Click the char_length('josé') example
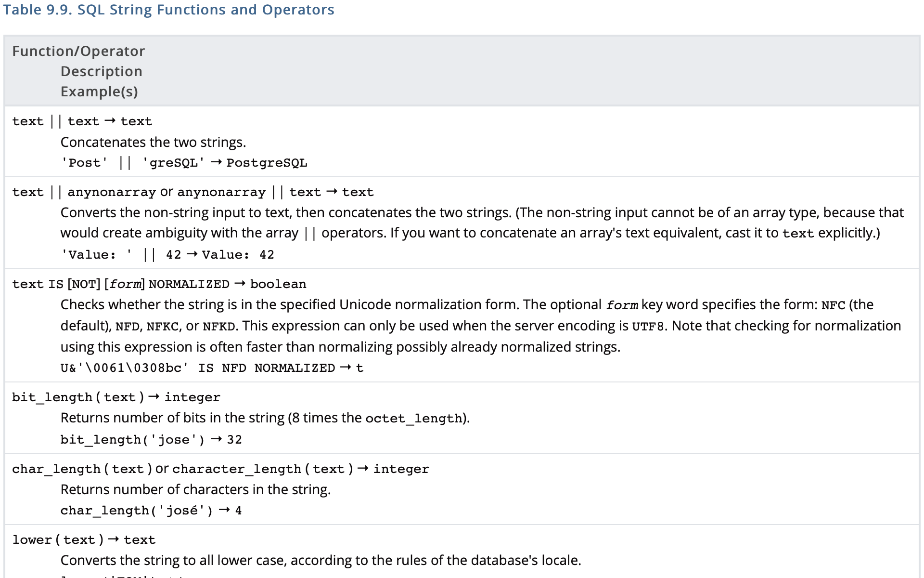The image size is (924, 578). (x=136, y=511)
